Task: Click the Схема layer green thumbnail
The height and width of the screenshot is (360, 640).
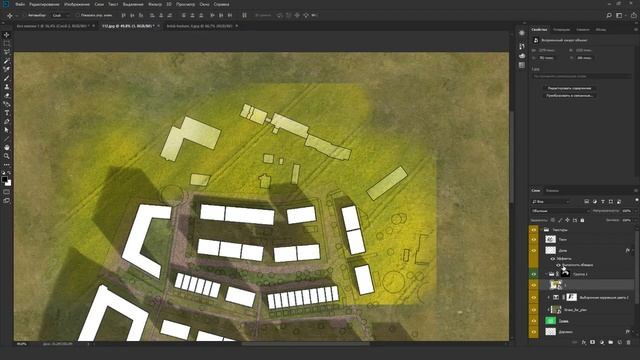Action: coord(551,321)
